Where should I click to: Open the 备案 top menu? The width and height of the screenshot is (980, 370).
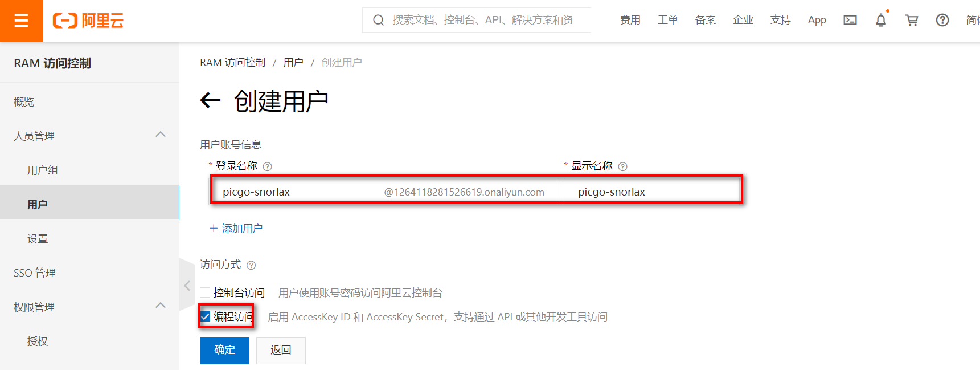pos(706,20)
